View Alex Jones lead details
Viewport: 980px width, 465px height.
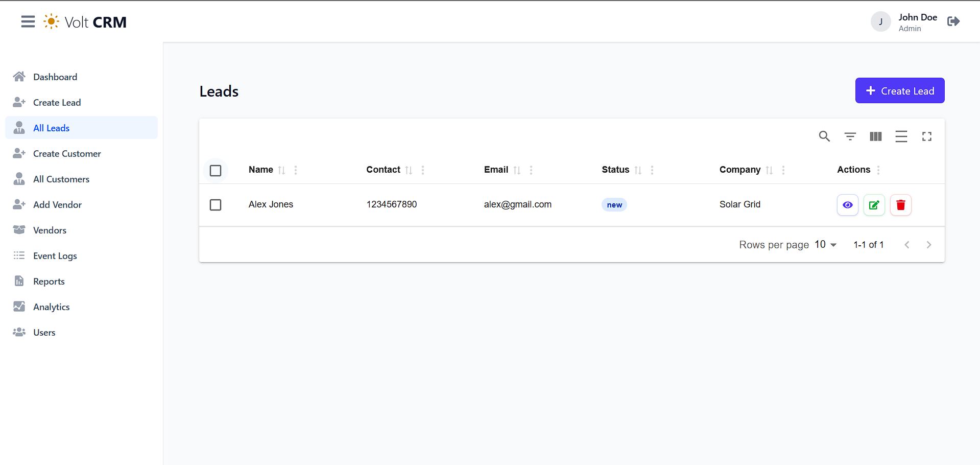click(847, 205)
